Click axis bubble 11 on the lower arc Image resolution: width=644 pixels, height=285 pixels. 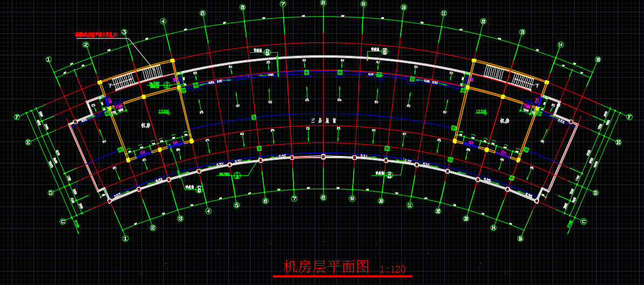pos(409,205)
